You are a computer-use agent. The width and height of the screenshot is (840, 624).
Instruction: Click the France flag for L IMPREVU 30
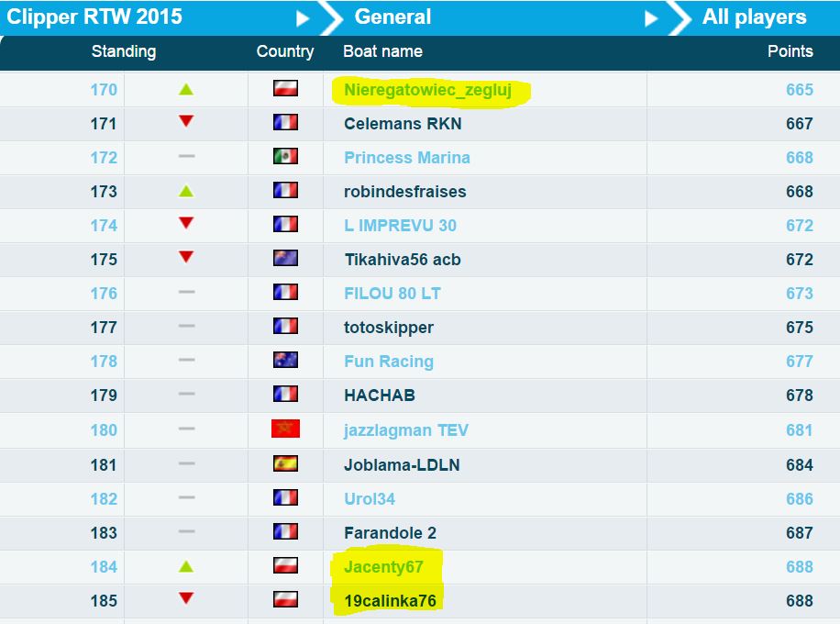click(x=285, y=224)
